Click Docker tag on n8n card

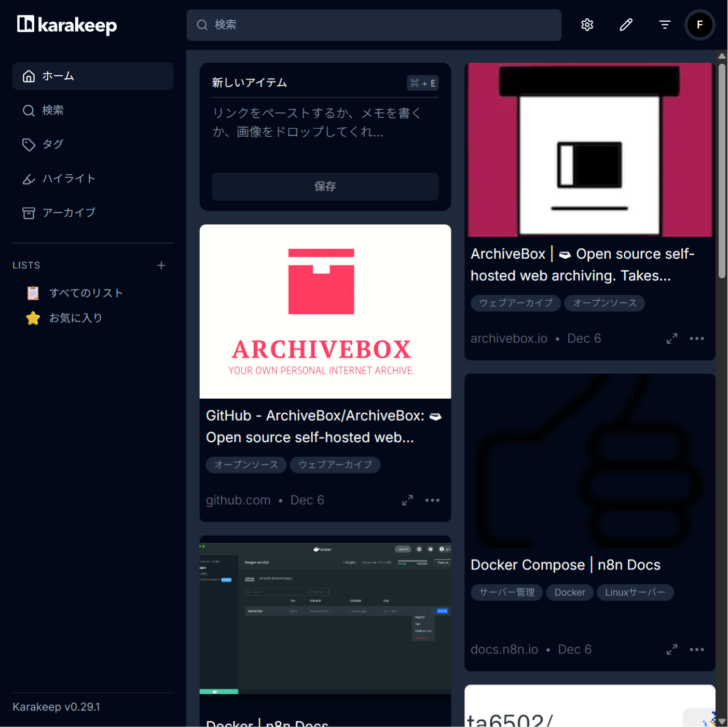(x=570, y=592)
